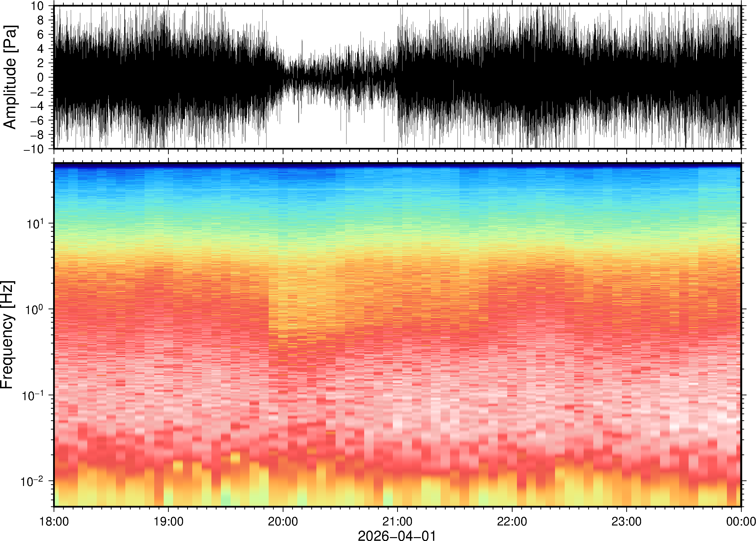Click the amplitude tick label 0
This screenshot has width=756, height=541.
click(x=41, y=78)
